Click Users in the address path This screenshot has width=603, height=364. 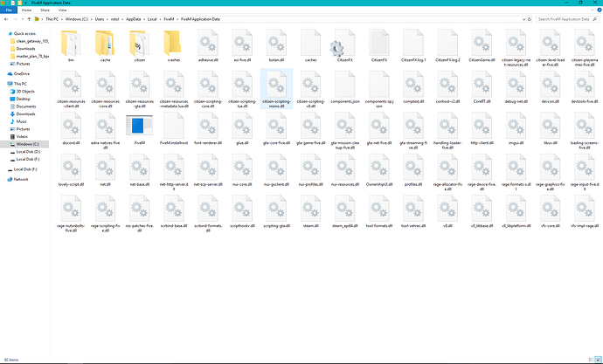pyautogui.click(x=100, y=19)
